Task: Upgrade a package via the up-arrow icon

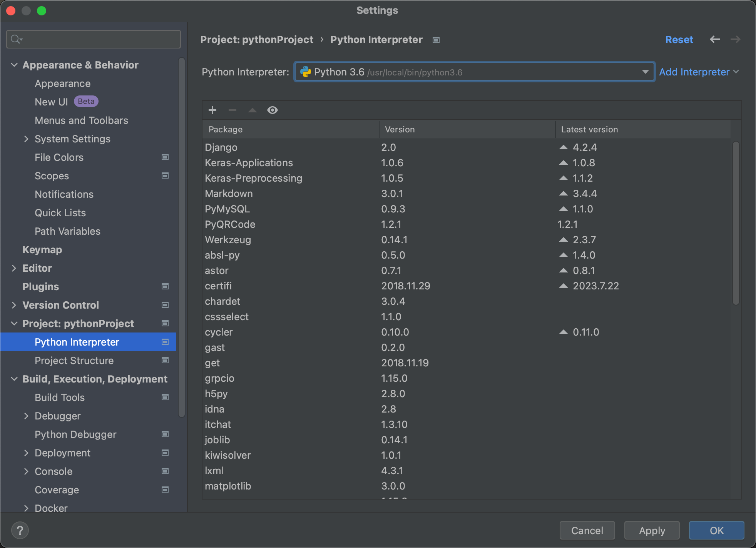Action: pos(252,110)
